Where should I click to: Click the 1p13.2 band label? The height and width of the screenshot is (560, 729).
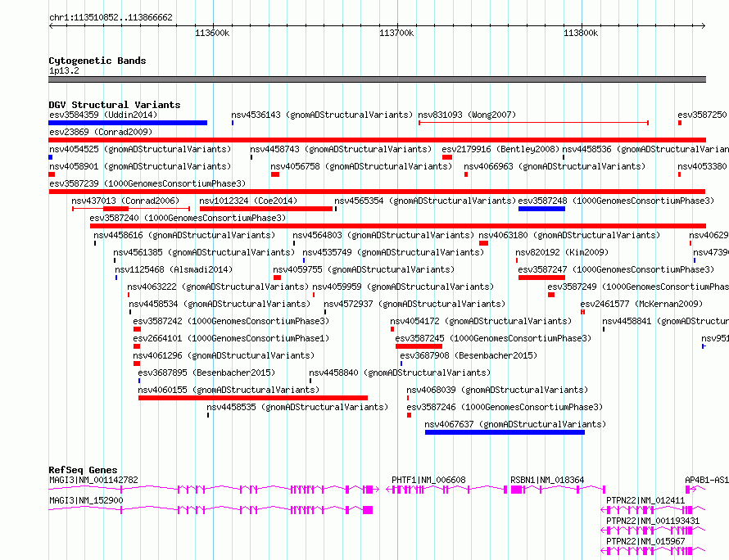[x=64, y=70]
